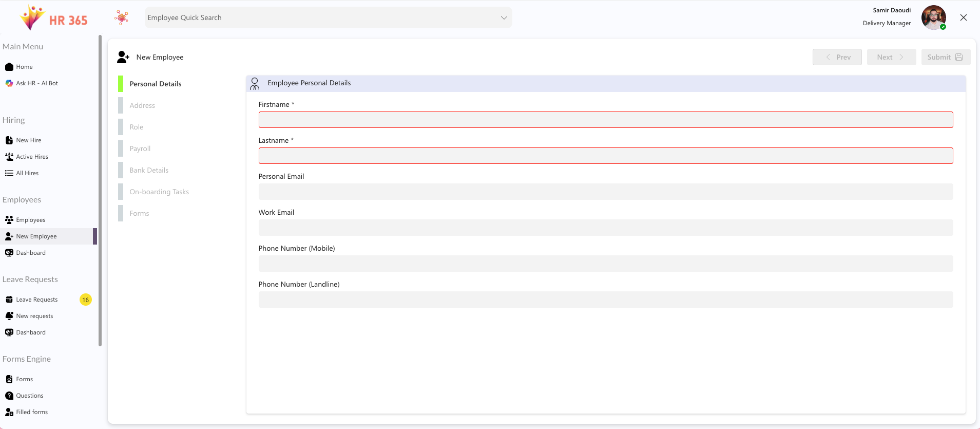Click the network icon beside search bar
Image resolution: width=980 pixels, height=429 pixels.
pyautogui.click(x=122, y=17)
